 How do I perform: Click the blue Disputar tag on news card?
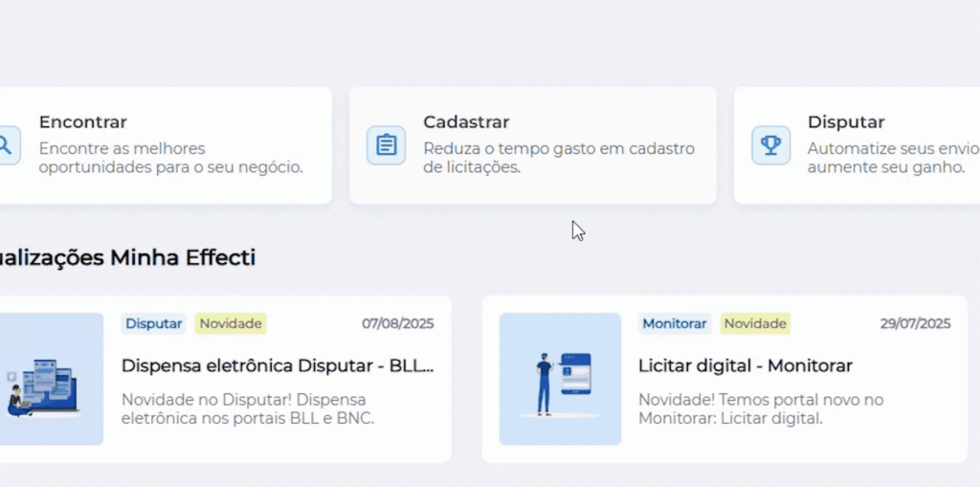153,323
